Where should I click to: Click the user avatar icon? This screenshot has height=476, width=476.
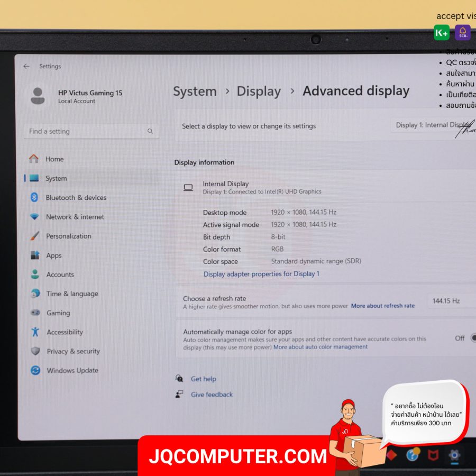coord(38,96)
